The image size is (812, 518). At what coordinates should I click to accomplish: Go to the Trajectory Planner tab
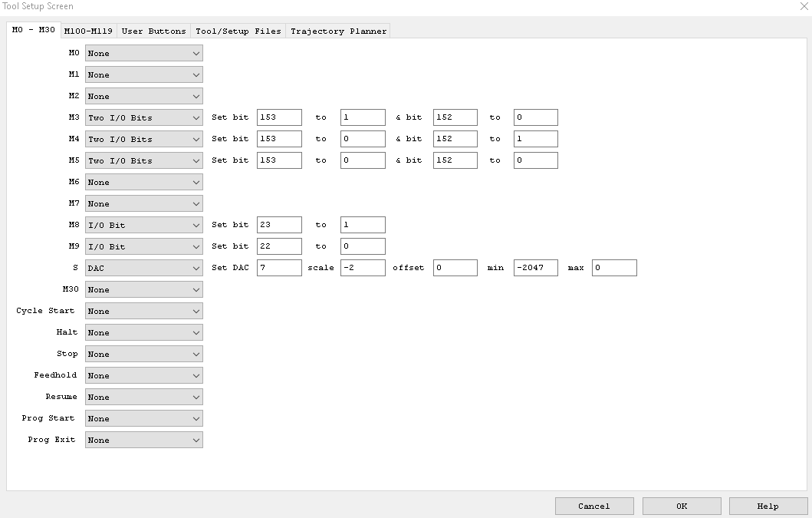(338, 31)
